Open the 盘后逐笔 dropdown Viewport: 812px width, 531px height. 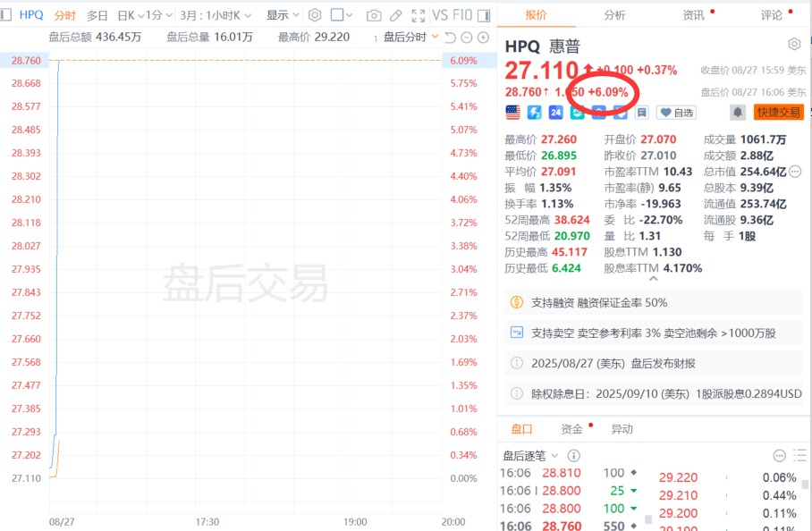click(x=530, y=456)
